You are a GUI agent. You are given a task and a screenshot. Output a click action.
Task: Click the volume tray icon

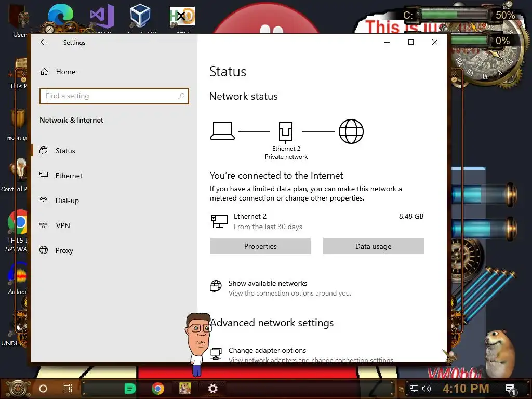427,389
